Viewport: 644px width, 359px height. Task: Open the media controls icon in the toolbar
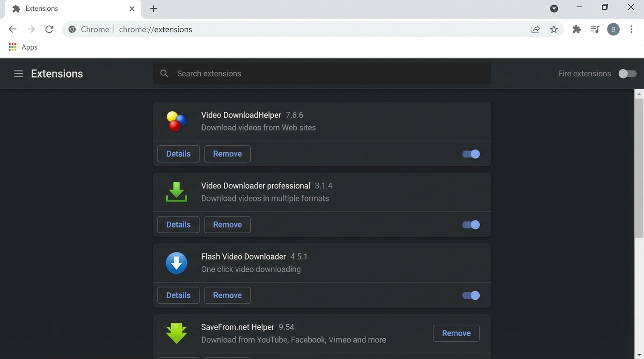pyautogui.click(x=594, y=29)
